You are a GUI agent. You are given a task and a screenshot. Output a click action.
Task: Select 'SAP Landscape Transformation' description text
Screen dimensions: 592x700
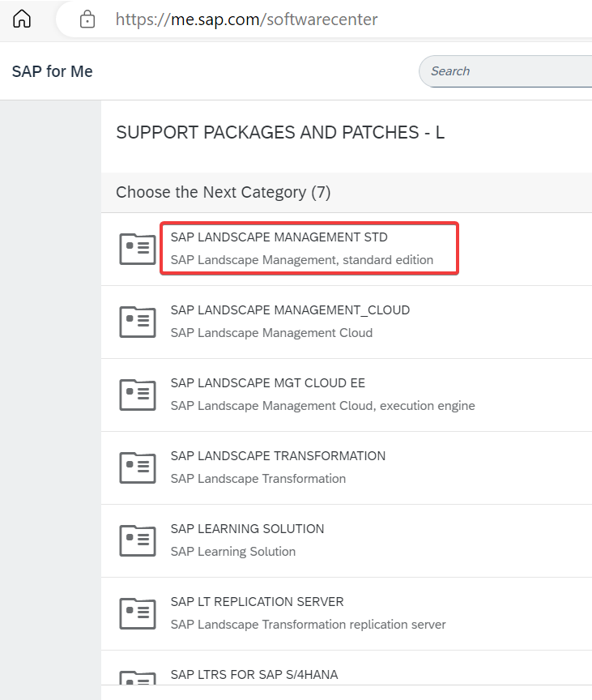point(258,479)
